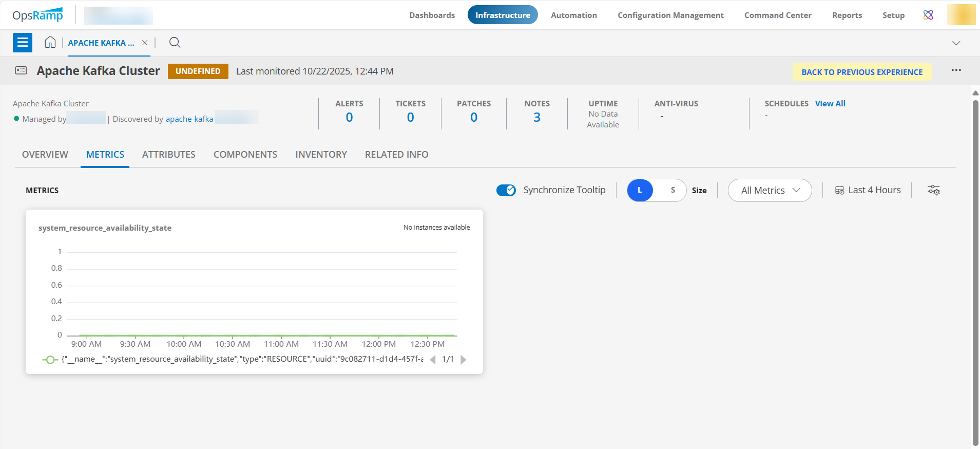Open the hamburger navigation menu

coord(23,43)
